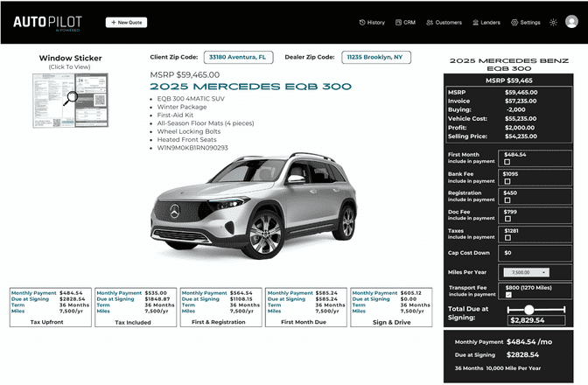Click the Wheel Locking Bolts item

[189, 131]
